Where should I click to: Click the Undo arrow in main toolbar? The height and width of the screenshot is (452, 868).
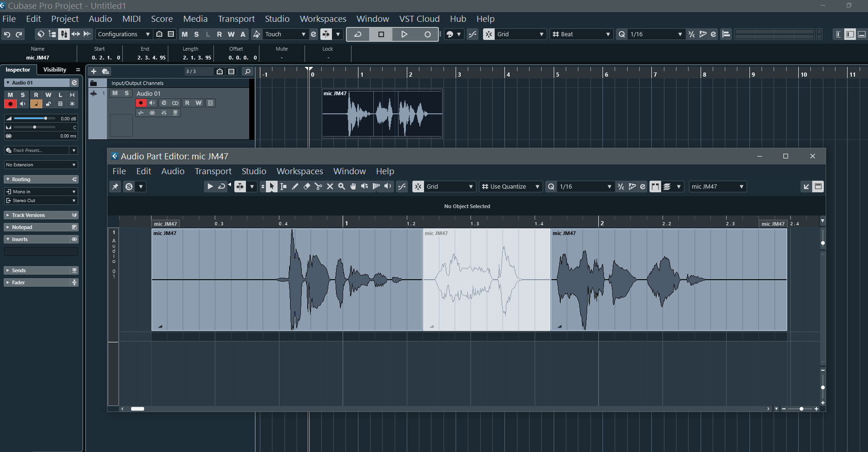pyautogui.click(x=7, y=34)
